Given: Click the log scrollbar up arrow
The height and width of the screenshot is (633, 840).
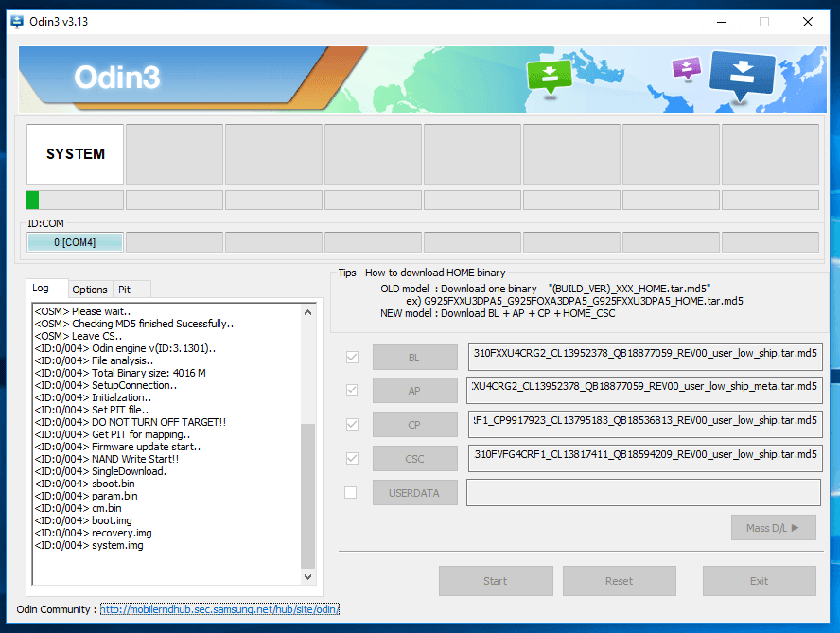Looking at the screenshot, I should point(307,312).
